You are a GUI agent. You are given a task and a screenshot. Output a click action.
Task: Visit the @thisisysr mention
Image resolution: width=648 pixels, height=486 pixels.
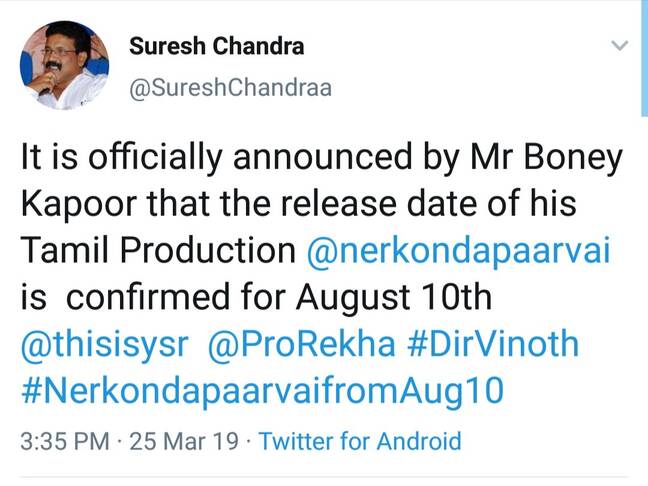click(x=105, y=344)
